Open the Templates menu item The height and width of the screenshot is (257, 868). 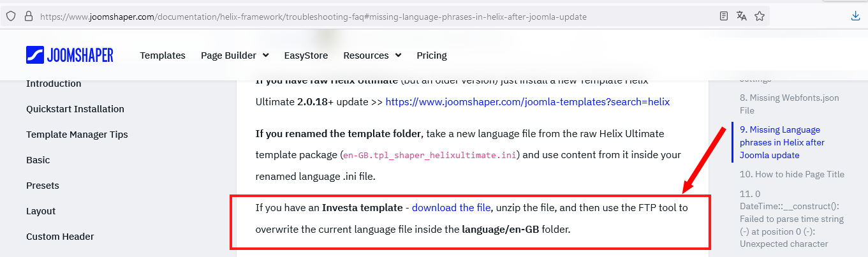[x=163, y=55]
